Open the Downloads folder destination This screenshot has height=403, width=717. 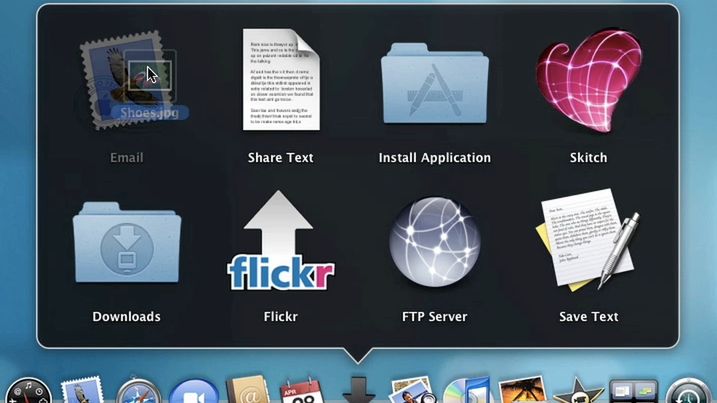[127, 242]
